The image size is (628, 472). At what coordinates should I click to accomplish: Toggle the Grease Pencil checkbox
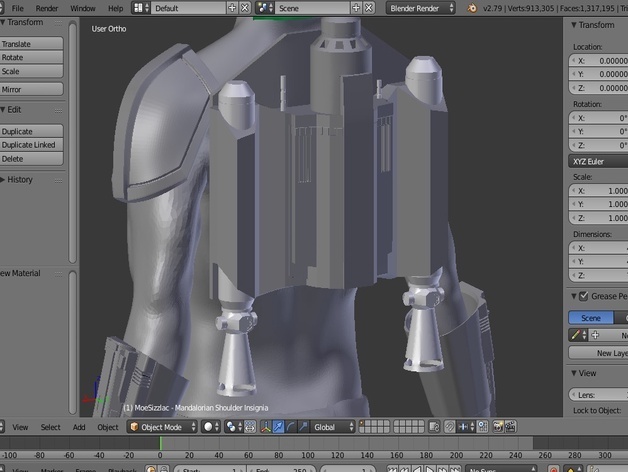582,297
